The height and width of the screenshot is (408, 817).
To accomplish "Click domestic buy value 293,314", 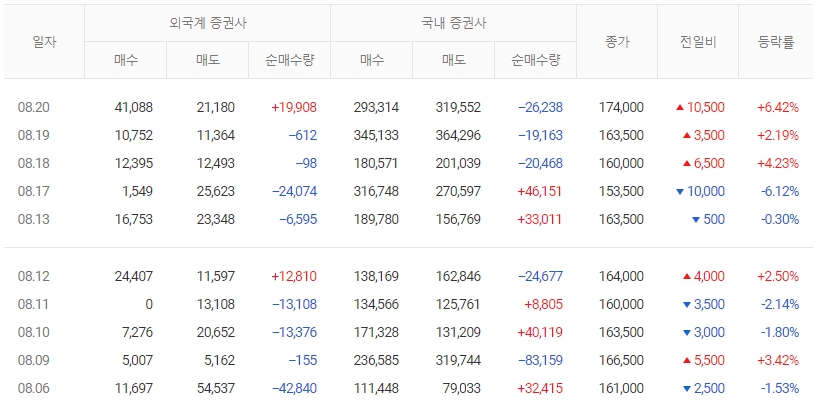I will point(376,108).
